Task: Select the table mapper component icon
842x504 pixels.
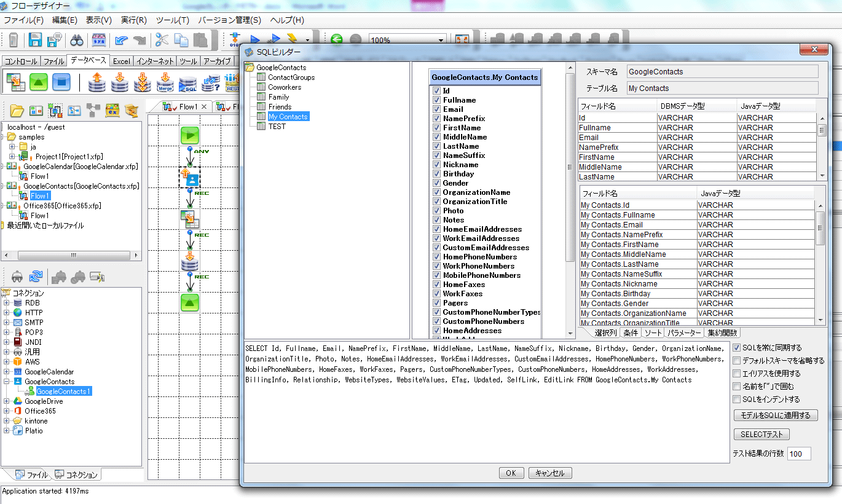Action: 15,82
